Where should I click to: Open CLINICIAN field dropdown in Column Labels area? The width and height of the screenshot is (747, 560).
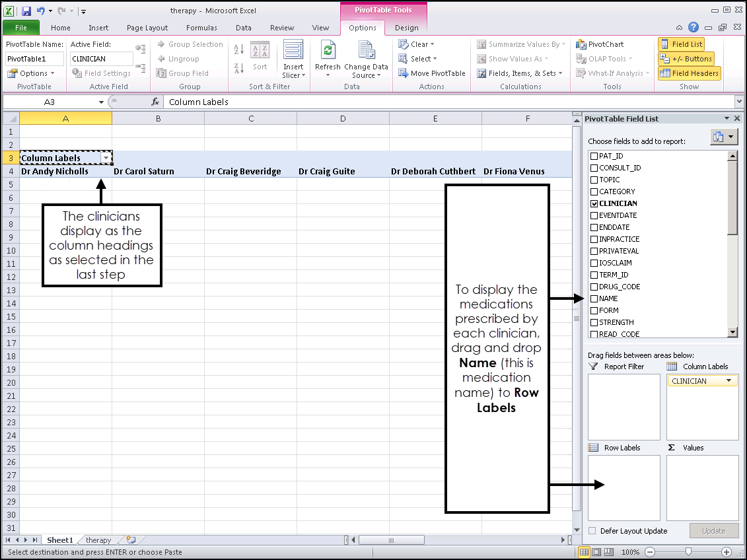729,381
